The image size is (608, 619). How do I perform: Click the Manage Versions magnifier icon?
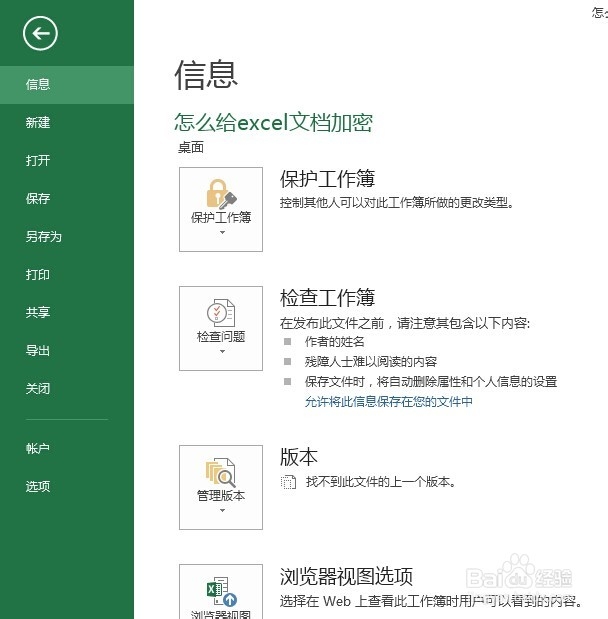tap(221, 473)
